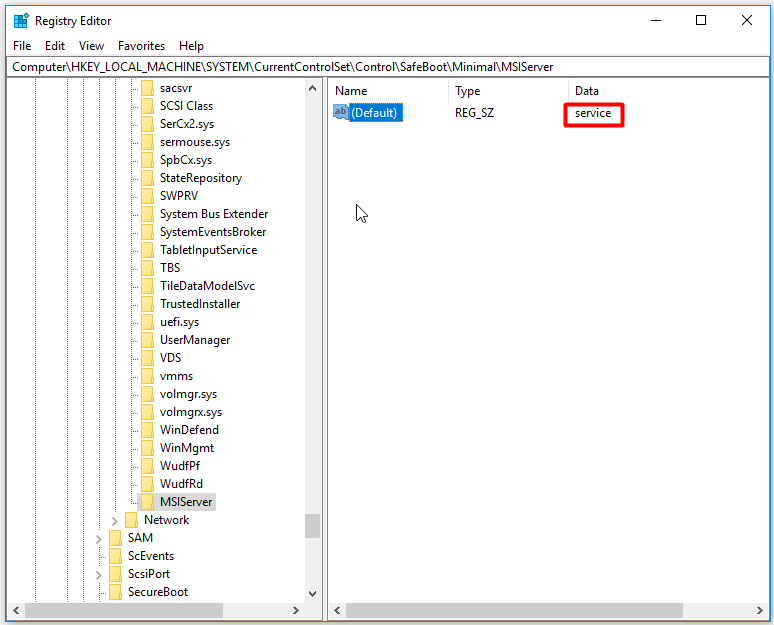Image resolution: width=774 pixels, height=625 pixels.
Task: Select the vmms folder icon
Action: [x=147, y=376]
